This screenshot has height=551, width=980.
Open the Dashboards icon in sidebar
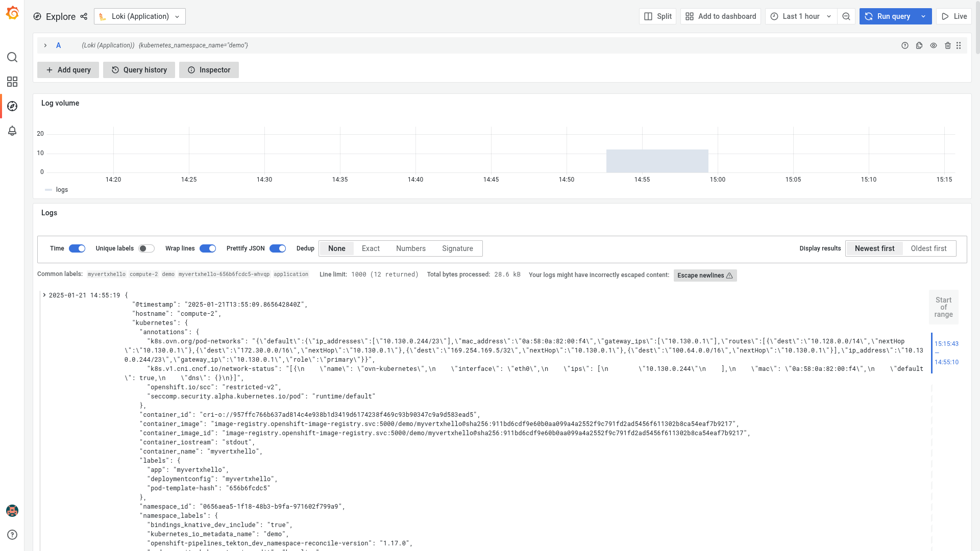12,82
